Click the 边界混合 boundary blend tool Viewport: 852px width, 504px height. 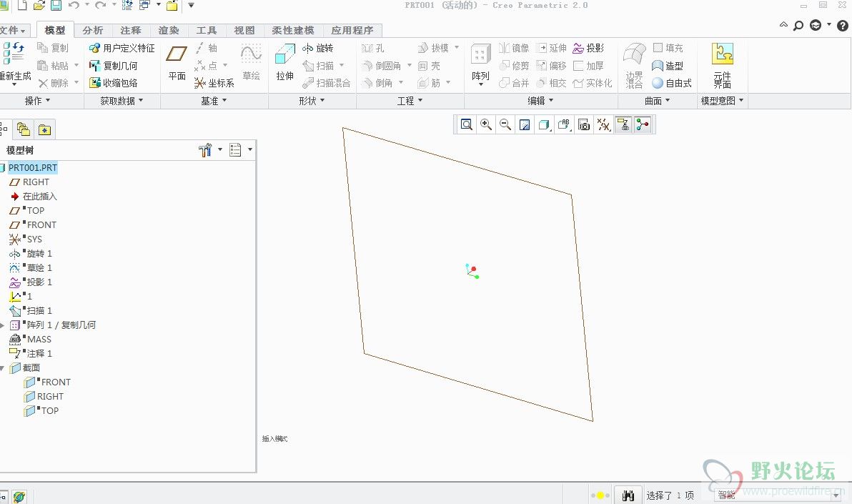[634, 65]
